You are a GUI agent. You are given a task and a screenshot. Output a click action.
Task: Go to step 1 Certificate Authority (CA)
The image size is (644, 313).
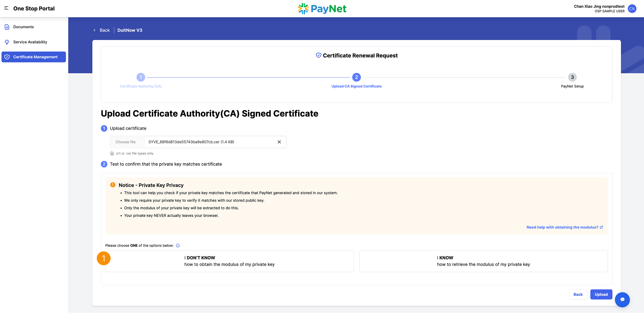point(141,81)
